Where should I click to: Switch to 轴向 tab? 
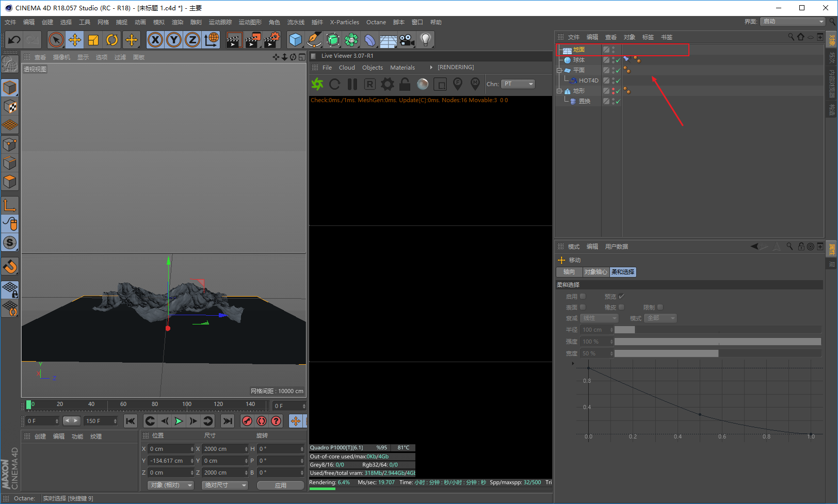569,272
